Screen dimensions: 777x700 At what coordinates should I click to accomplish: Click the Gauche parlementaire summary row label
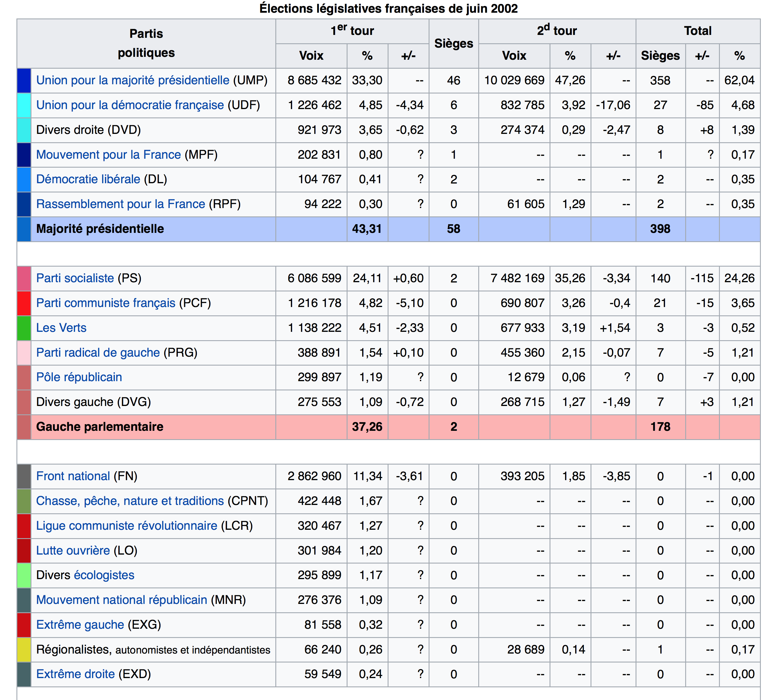point(100,427)
